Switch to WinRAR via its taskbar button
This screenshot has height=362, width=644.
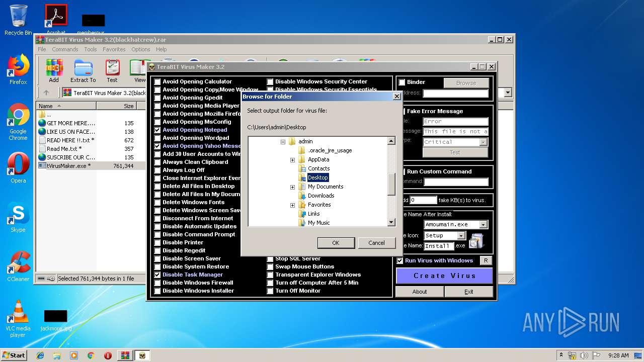coord(125,355)
